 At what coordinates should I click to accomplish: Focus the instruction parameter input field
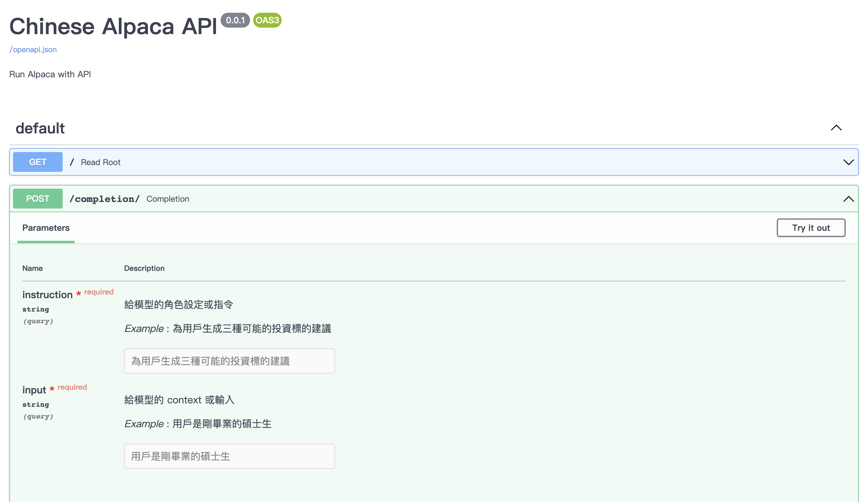pos(229,361)
